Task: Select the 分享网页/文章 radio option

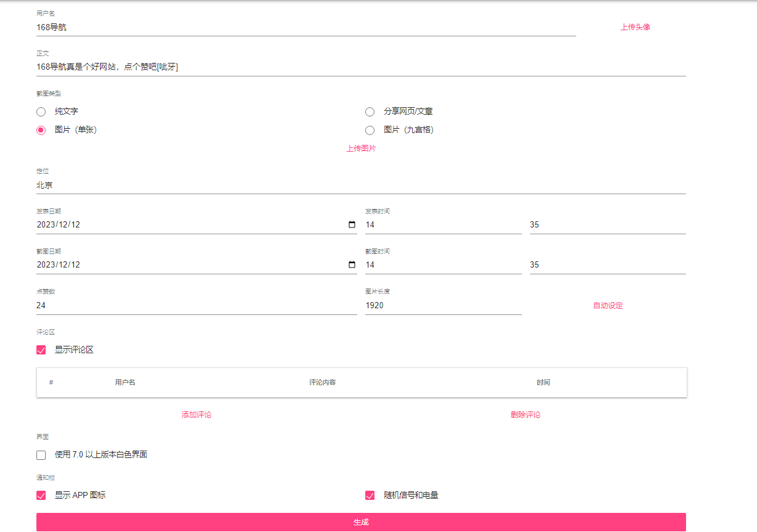Action: (370, 112)
